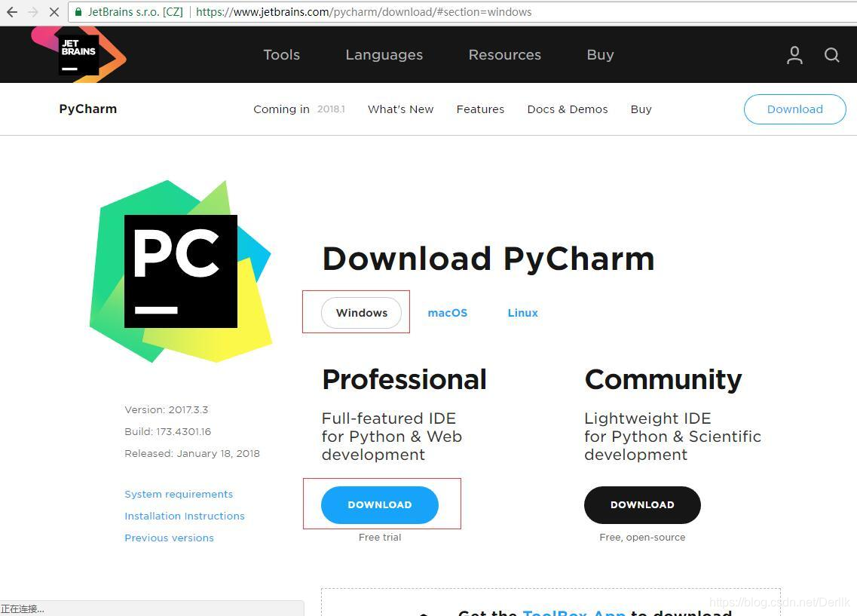Click the 'Free trial' caption
The width and height of the screenshot is (857, 616).
point(380,538)
